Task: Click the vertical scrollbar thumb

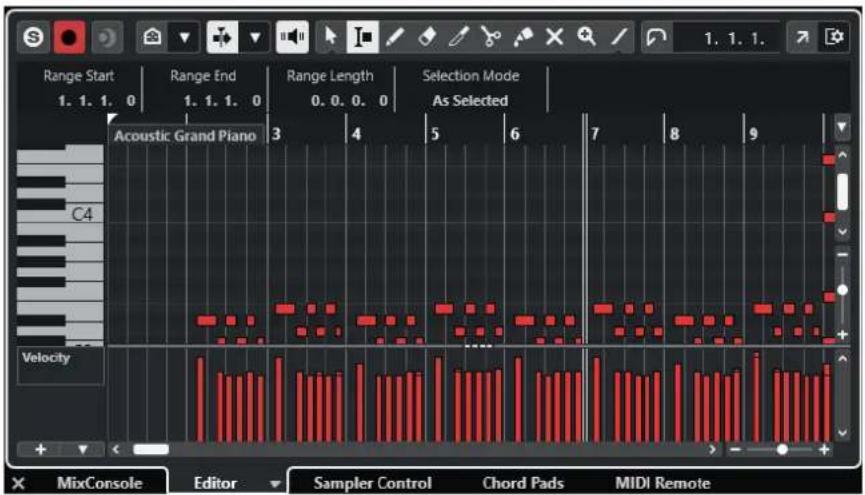Action: point(842,192)
